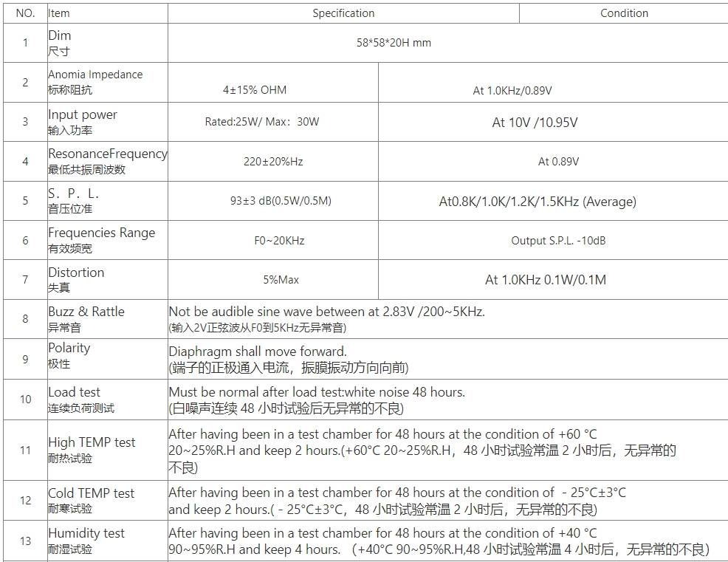Click the 'Buzz & Rattle' item label

tap(86, 312)
